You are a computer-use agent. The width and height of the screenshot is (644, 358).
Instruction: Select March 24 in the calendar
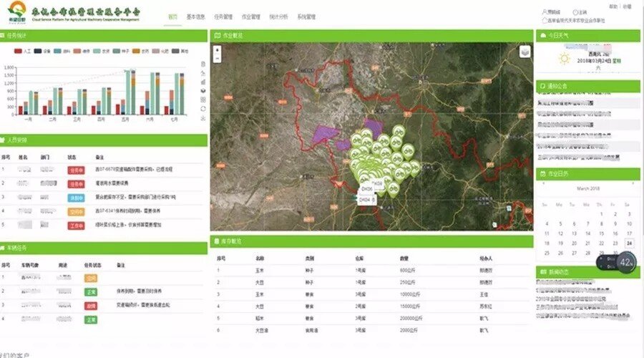click(629, 243)
